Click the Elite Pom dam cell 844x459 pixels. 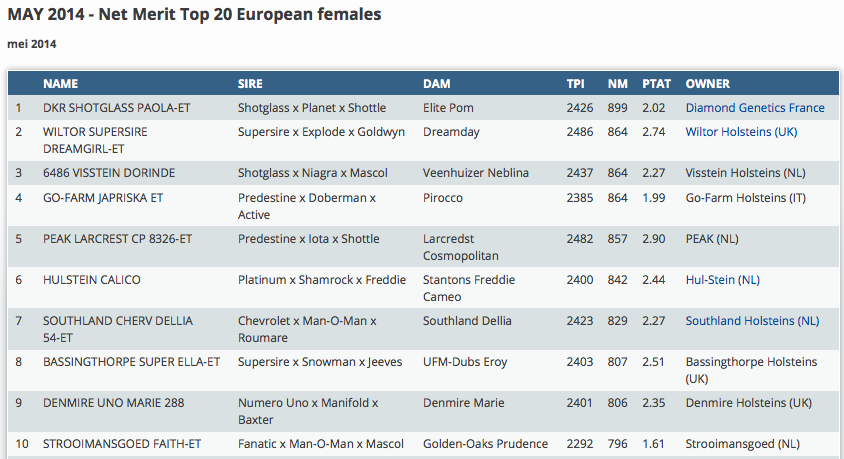[449, 108]
